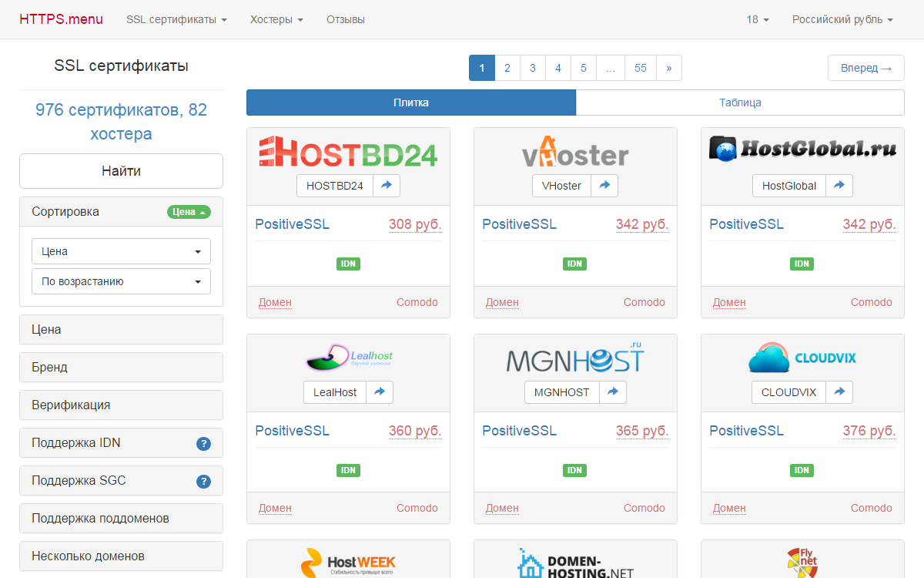Open PositiveSSL link on the HOSTBD24 card
The height and width of the screenshot is (578, 924).
(x=292, y=224)
